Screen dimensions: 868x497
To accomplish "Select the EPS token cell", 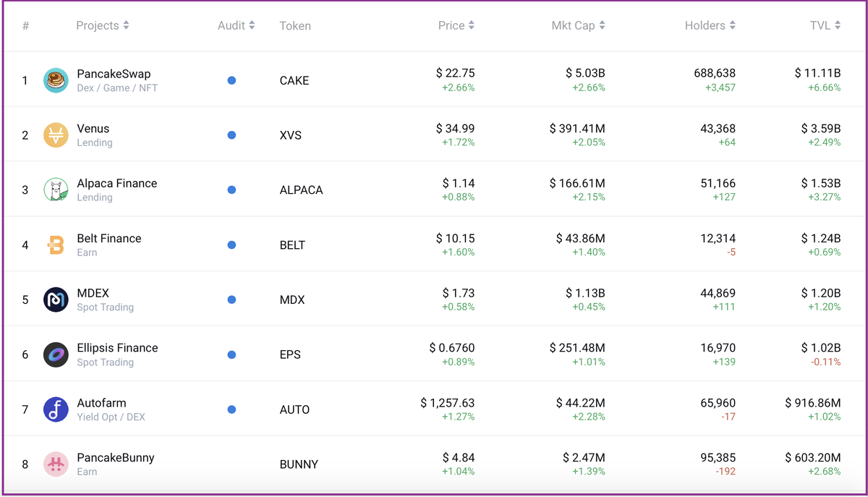I will point(290,354).
